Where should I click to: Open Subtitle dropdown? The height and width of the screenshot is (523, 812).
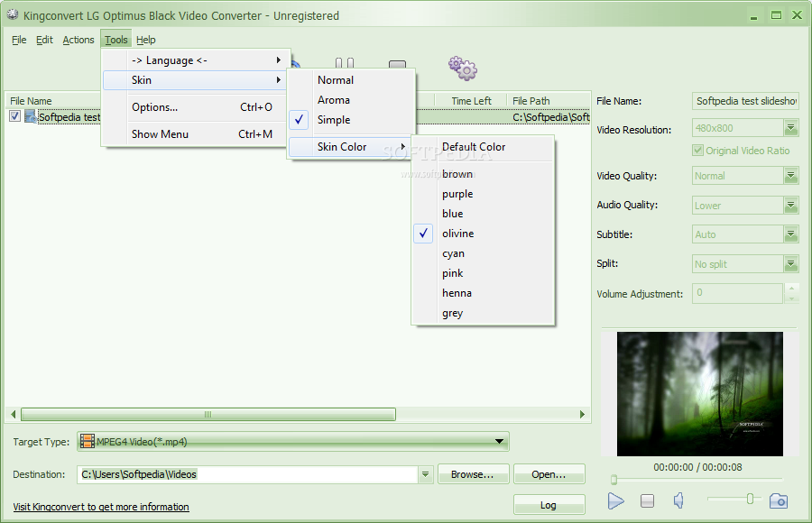[x=790, y=234]
